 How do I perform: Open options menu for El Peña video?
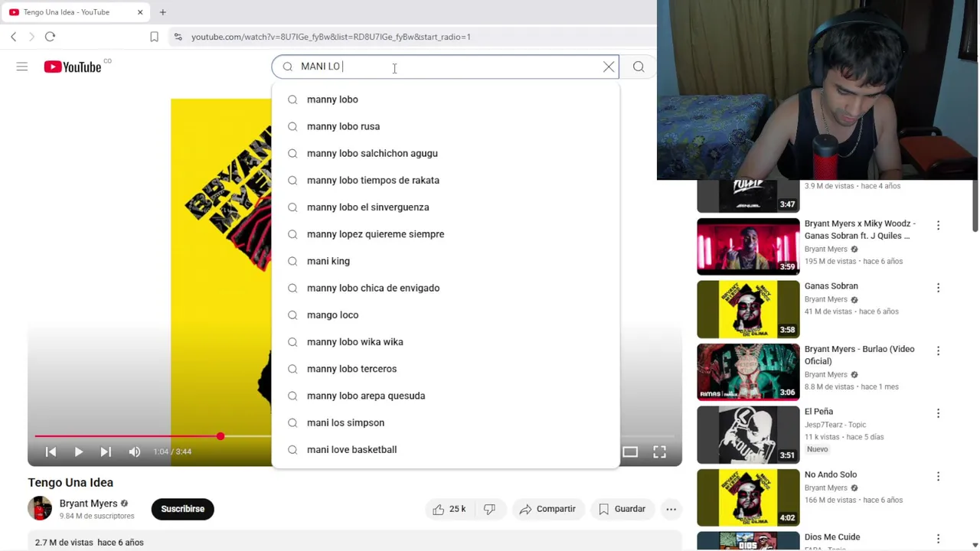point(938,413)
